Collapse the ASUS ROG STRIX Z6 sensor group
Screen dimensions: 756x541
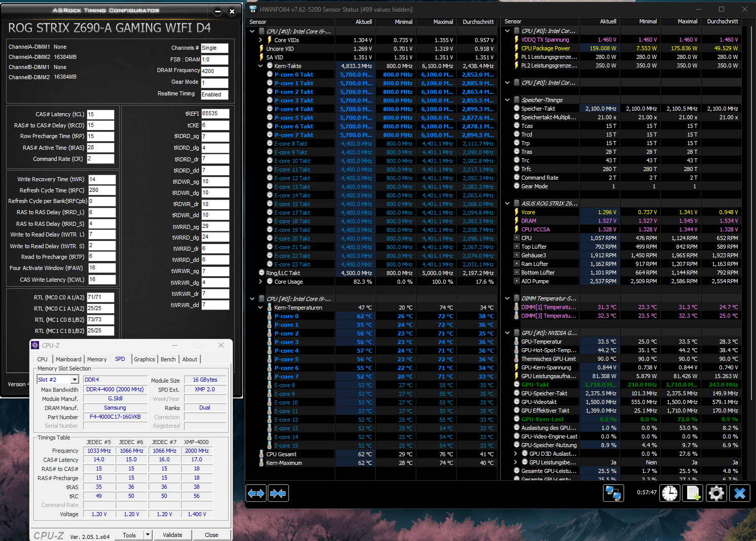(x=508, y=203)
